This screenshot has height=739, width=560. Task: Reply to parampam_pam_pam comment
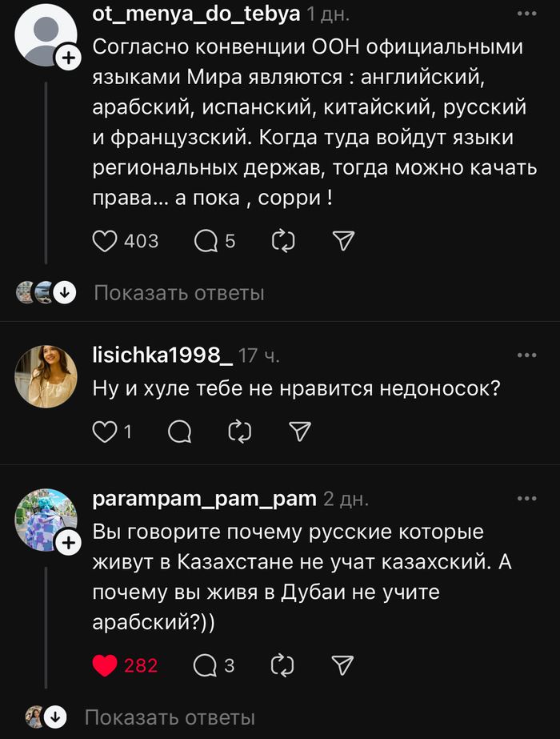(x=206, y=665)
